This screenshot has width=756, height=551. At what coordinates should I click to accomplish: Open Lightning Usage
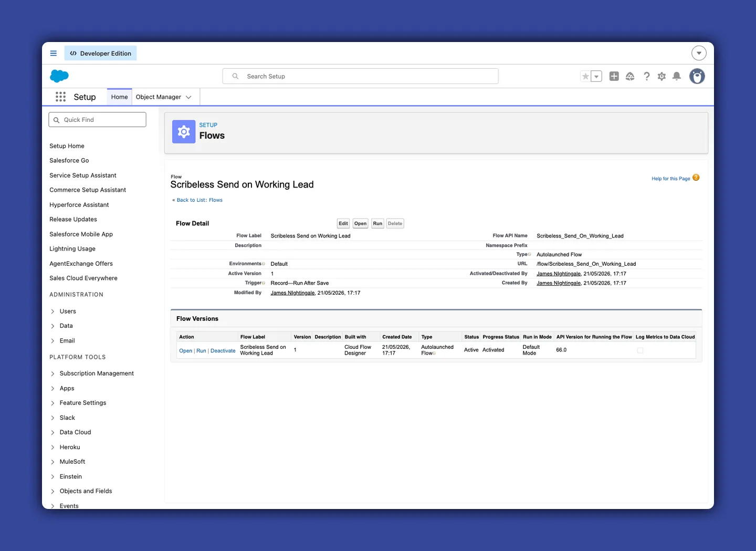point(72,248)
